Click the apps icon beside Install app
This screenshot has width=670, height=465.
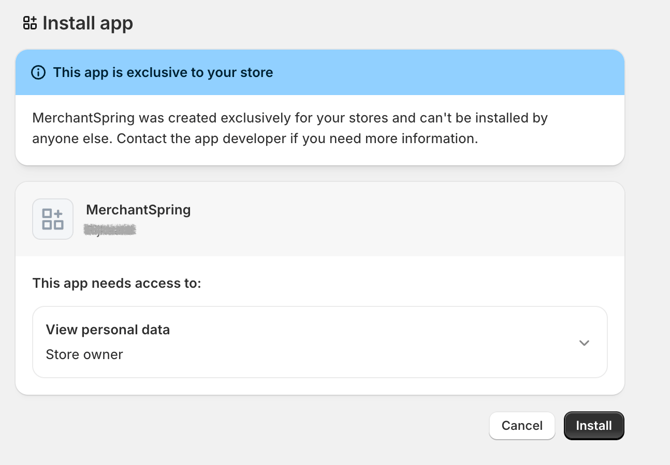pos(30,23)
